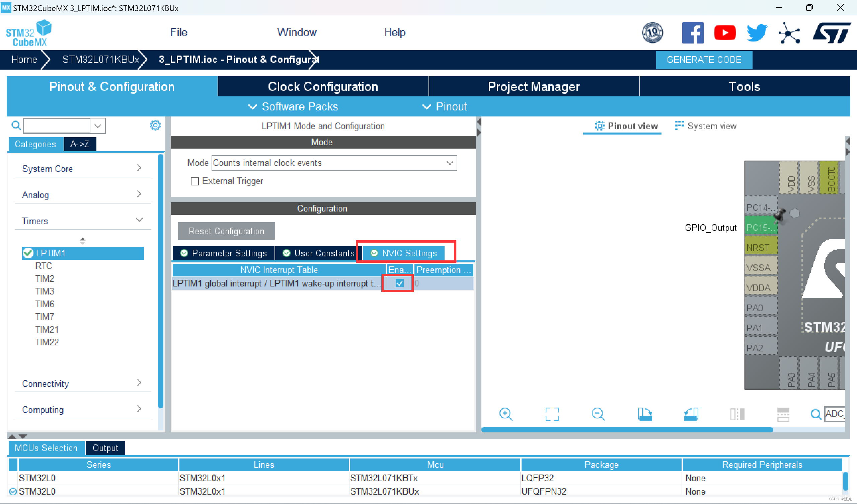This screenshot has height=504, width=857.
Task: Enable the External Trigger checkbox
Action: (x=194, y=181)
